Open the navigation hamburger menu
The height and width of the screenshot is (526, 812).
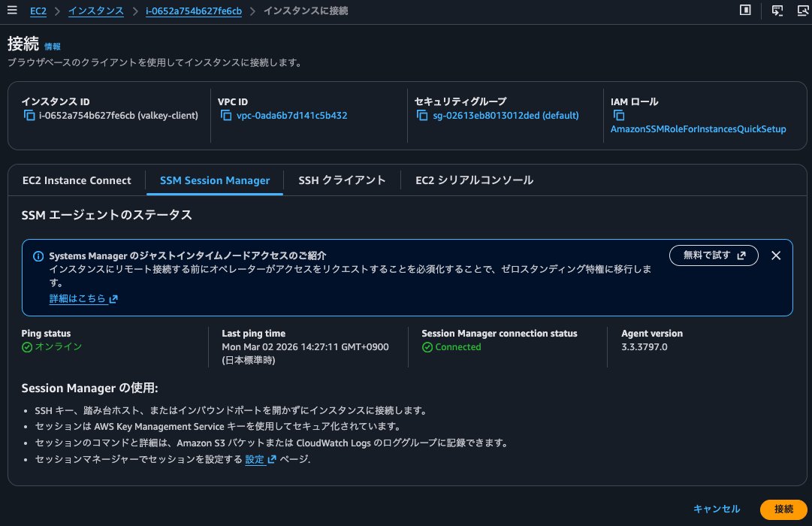[11, 11]
